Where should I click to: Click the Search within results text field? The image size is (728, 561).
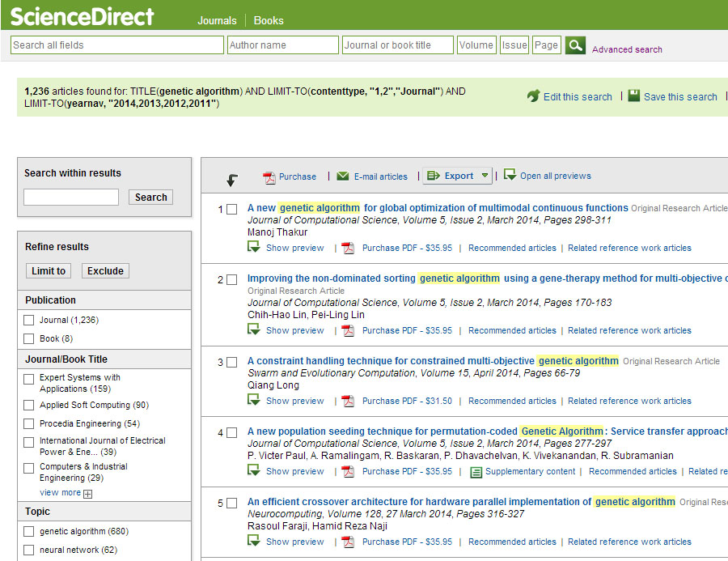point(71,197)
